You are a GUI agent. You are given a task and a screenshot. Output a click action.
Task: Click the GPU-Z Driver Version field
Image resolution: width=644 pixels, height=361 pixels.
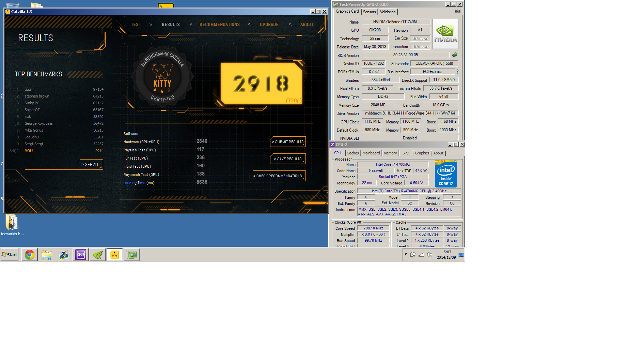[410, 113]
